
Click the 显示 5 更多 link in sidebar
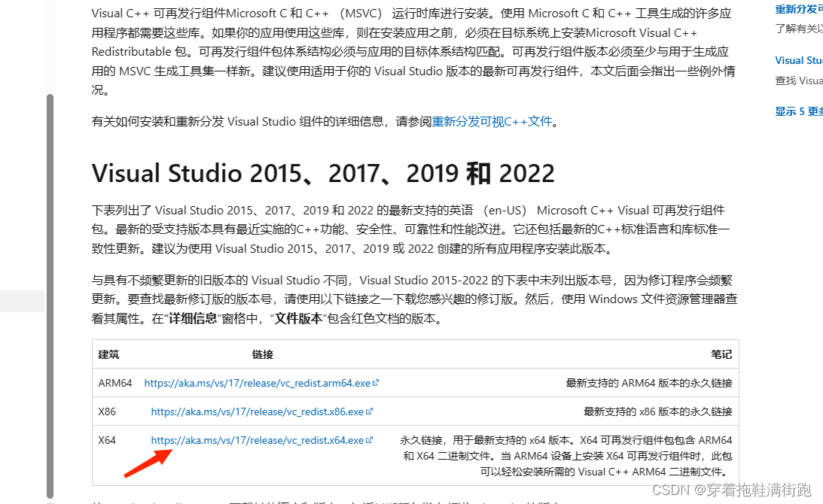click(799, 111)
